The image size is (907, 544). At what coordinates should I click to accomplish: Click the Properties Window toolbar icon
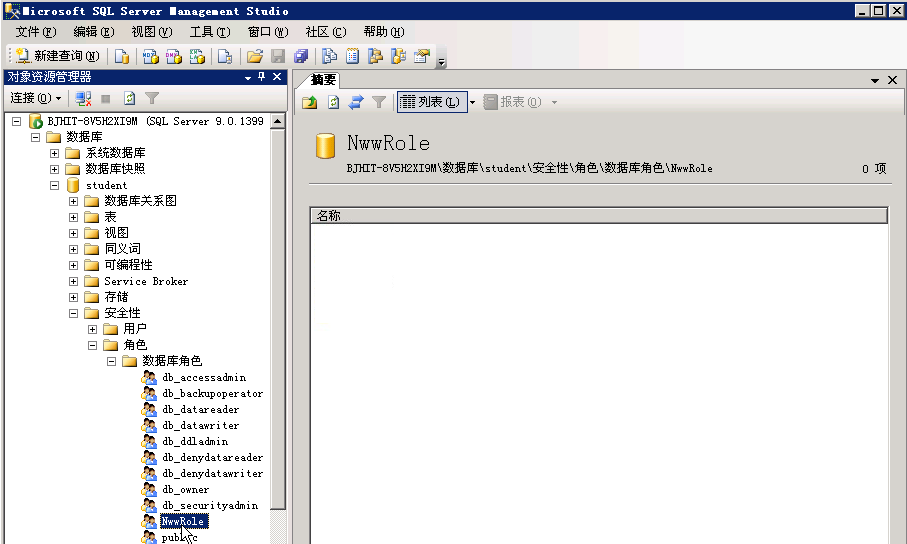coord(422,56)
